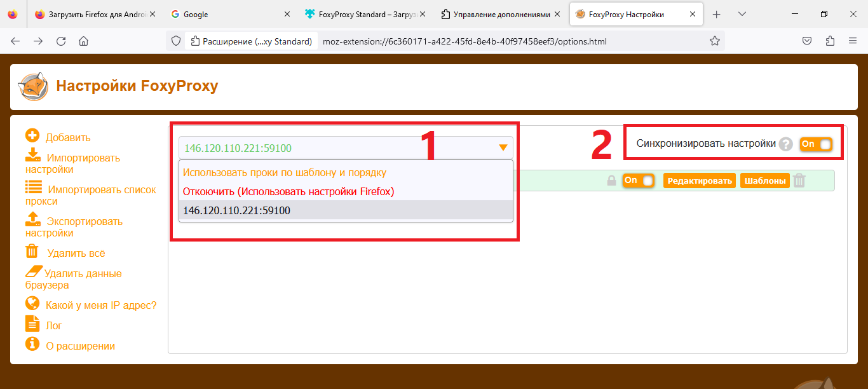Click the sync settings help question mark
The width and height of the screenshot is (868, 389).
click(x=786, y=144)
